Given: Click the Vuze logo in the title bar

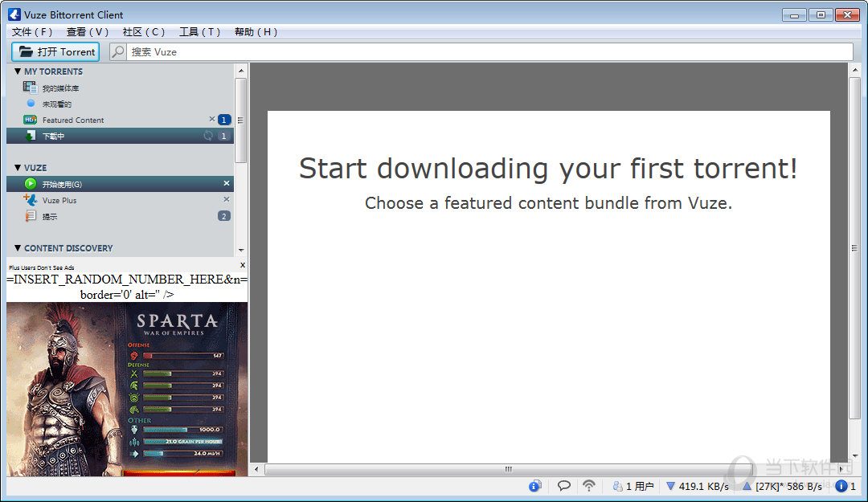Looking at the screenshot, I should coord(14,14).
